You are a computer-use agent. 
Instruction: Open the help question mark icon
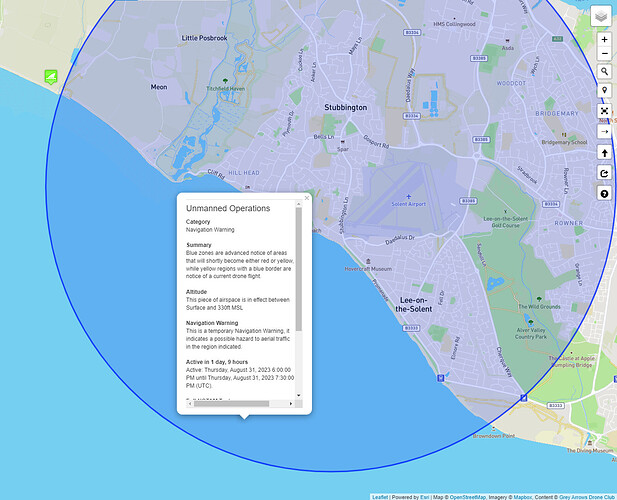(x=604, y=194)
